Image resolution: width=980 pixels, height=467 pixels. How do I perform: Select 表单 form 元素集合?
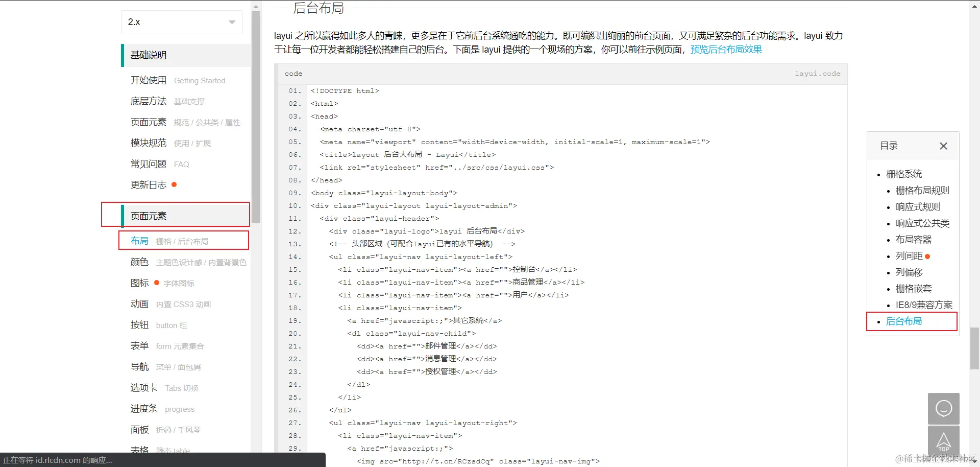click(x=139, y=345)
